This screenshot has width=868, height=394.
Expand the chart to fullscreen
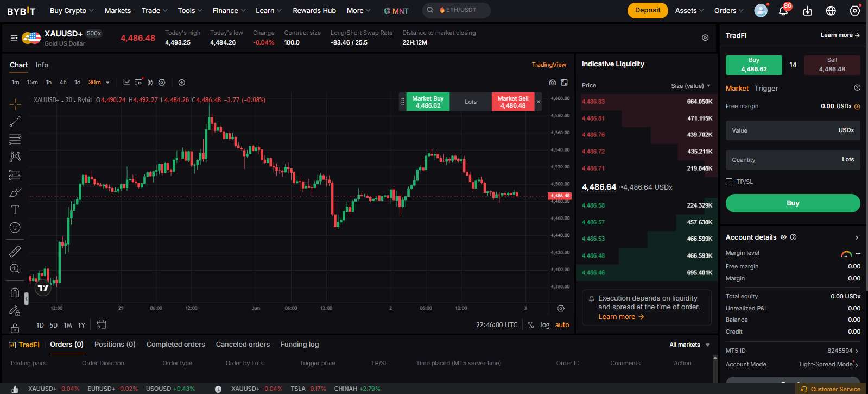click(x=564, y=83)
